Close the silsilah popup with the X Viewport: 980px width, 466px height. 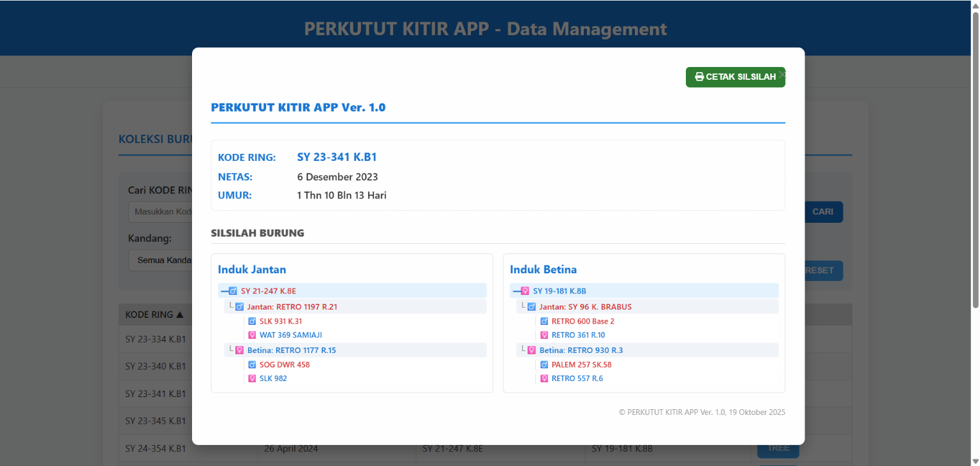tap(782, 75)
